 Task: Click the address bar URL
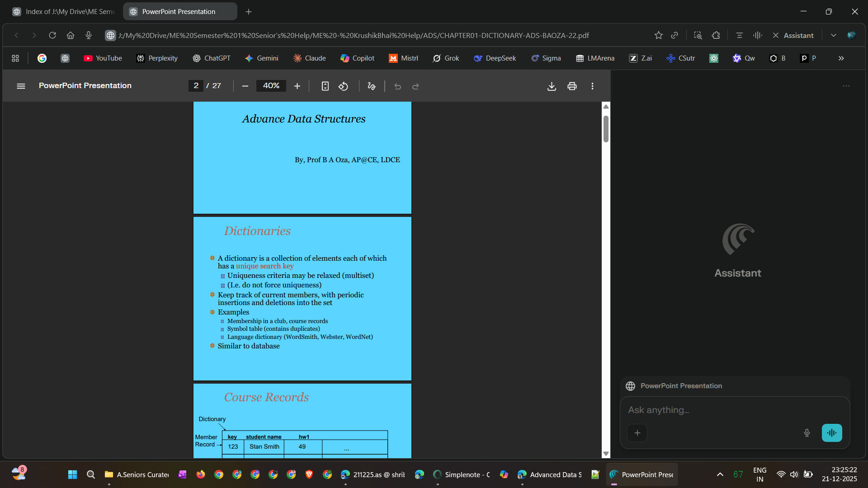pos(354,35)
